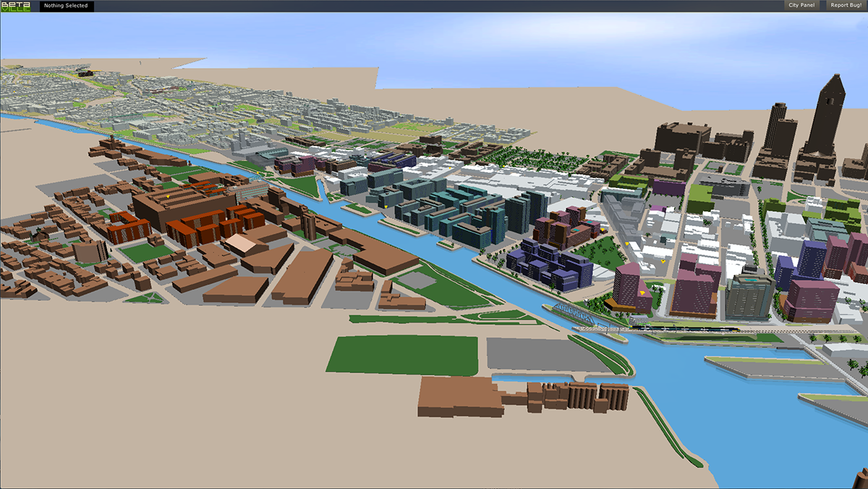Click the Nothing Selected status label
This screenshot has width=868, height=489.
coord(66,6)
